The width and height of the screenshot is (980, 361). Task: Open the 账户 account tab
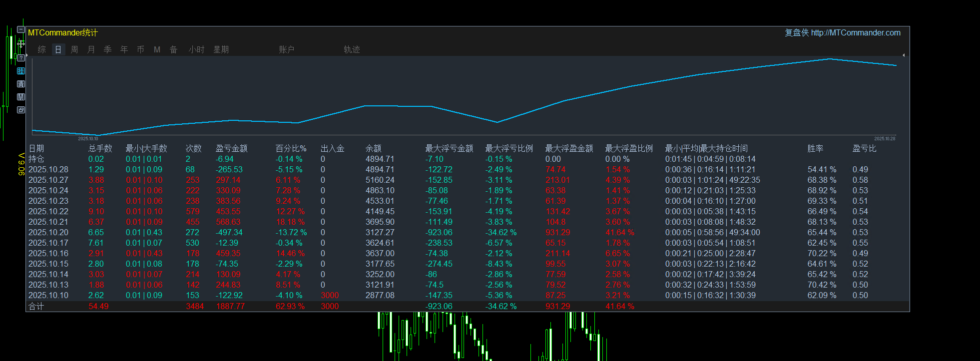pyautogui.click(x=287, y=49)
